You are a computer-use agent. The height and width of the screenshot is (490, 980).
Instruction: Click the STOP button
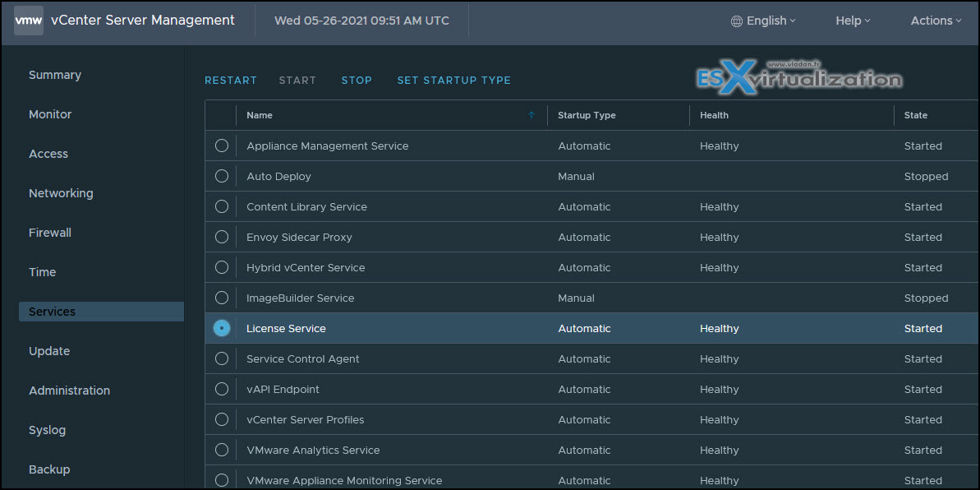pos(357,80)
